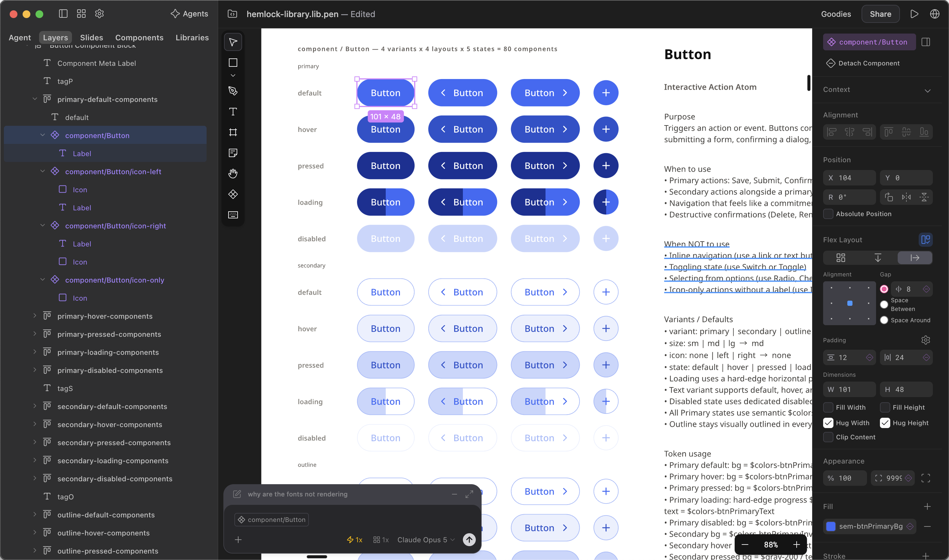This screenshot has width=949, height=560.
Task: Switch to the Components tab
Action: (139, 37)
